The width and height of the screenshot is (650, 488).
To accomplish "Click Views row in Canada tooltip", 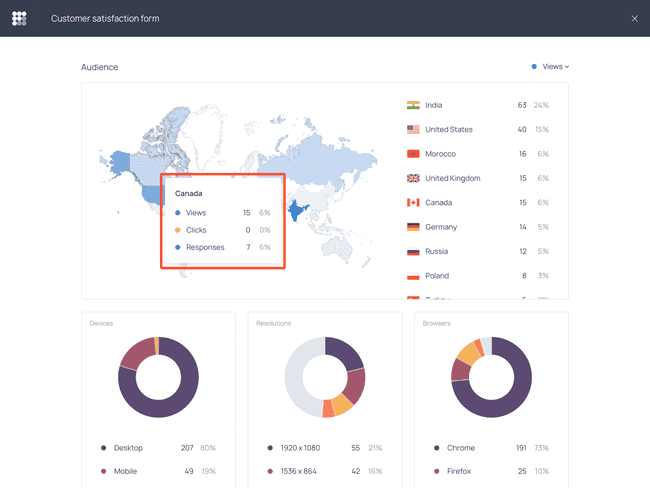I will point(223,213).
